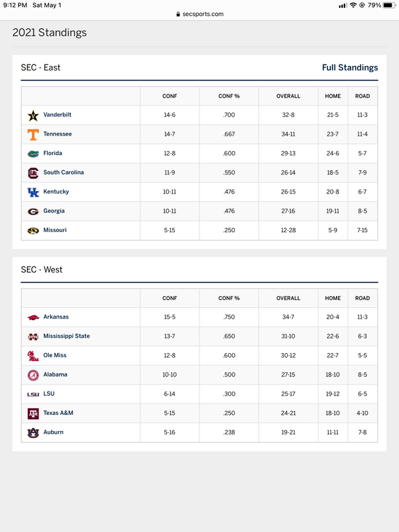Viewport: 399px width, 532px height.
Task: Click the South Carolina Gamecocks logo
Action: coord(33,173)
